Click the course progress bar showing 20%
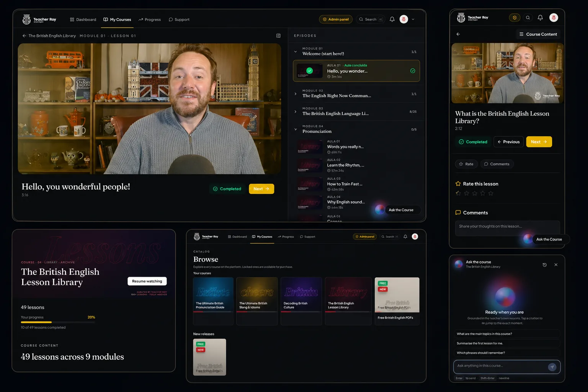Screen dimensions: 588x392 [58, 322]
